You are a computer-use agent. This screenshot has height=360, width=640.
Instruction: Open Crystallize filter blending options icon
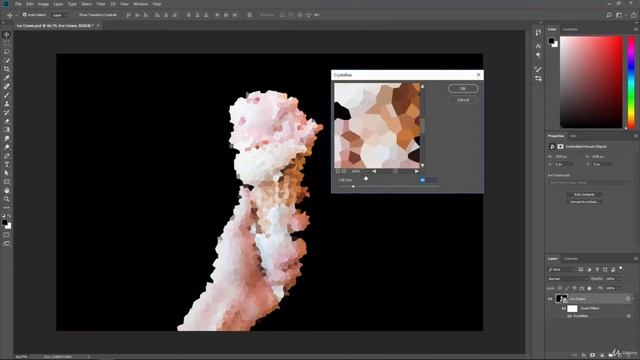[x=628, y=316]
